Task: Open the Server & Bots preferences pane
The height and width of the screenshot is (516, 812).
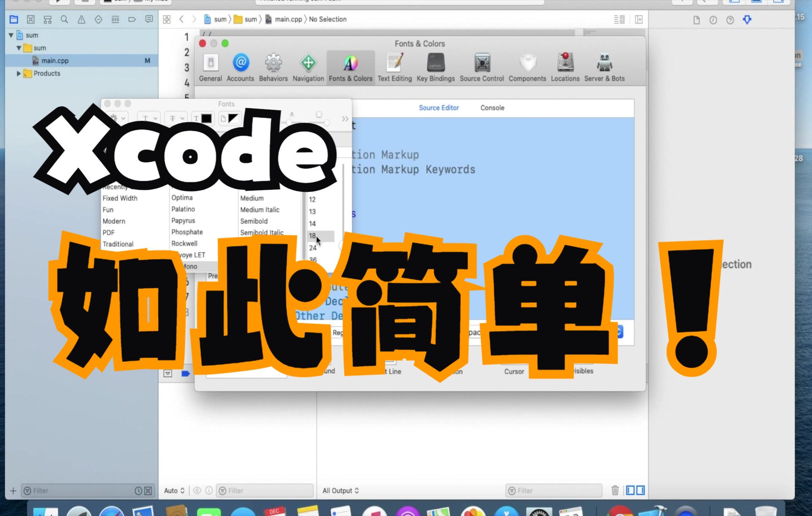Action: (x=604, y=68)
